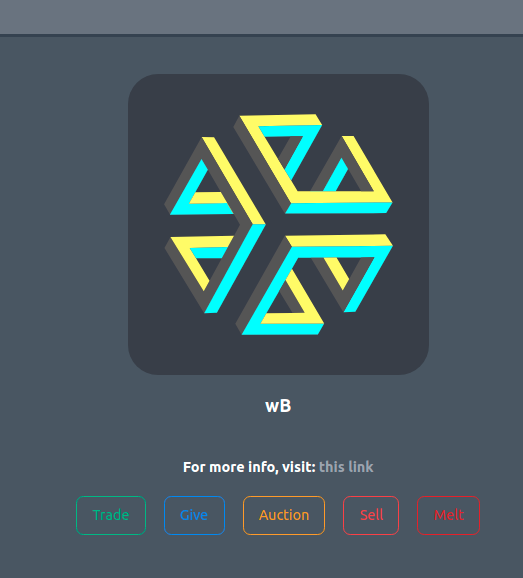Choose the Sell button

(371, 515)
